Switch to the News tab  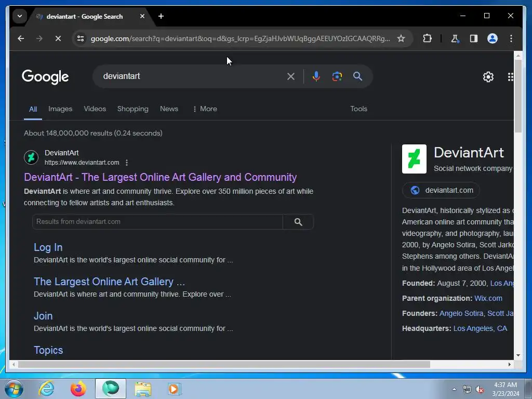169,109
